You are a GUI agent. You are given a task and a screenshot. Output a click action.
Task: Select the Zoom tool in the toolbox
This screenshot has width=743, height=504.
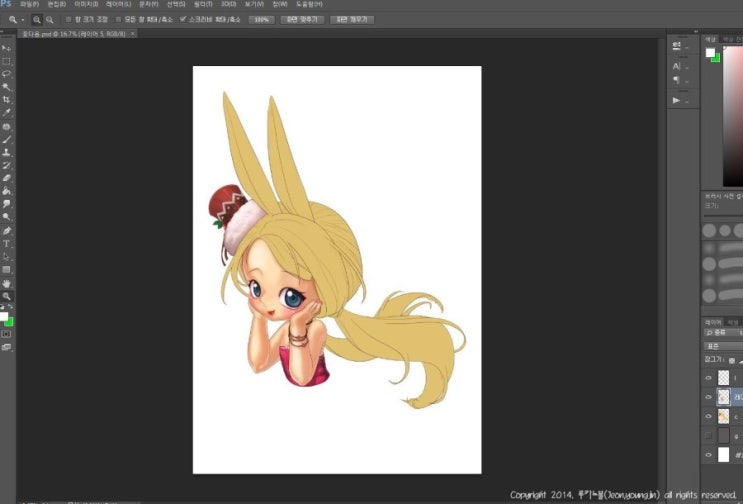tap(6, 297)
